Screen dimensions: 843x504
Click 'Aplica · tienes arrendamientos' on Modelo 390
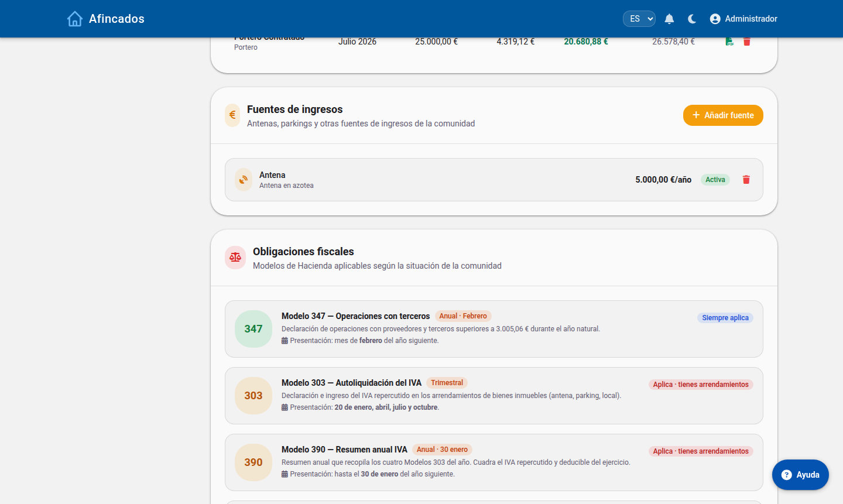(701, 451)
